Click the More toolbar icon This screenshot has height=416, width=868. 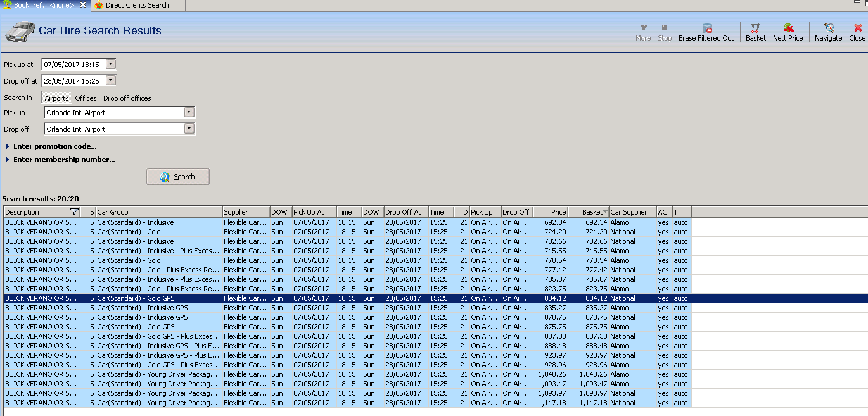[643, 32]
